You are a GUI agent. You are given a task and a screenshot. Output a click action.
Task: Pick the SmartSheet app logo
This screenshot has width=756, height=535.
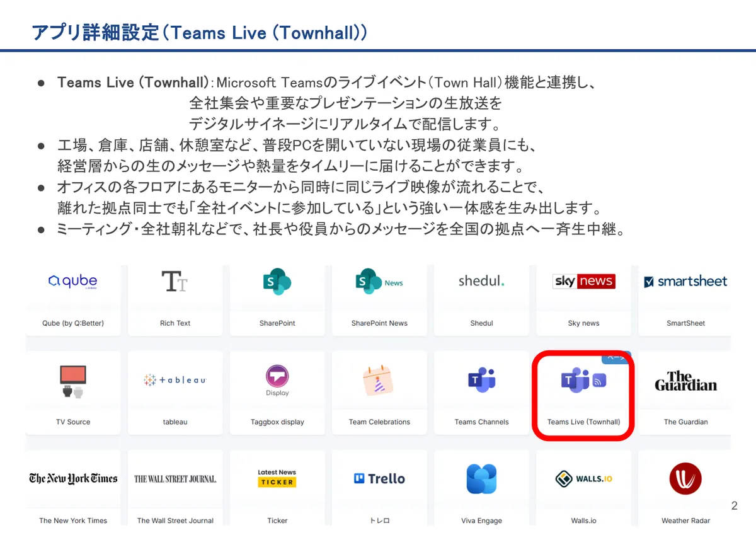(685, 282)
